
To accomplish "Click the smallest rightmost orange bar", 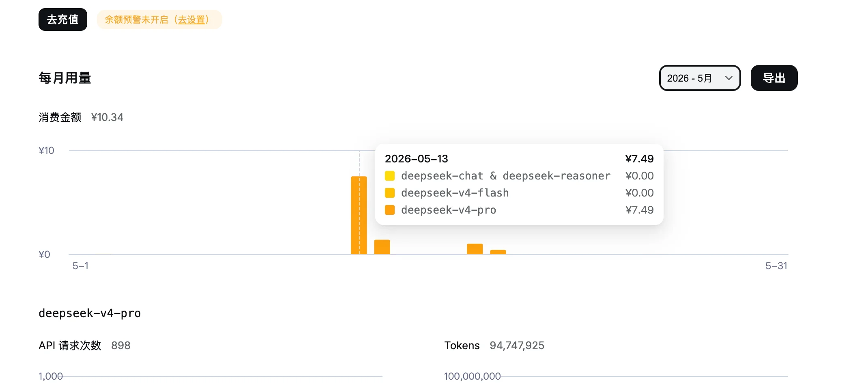I will 498,252.
